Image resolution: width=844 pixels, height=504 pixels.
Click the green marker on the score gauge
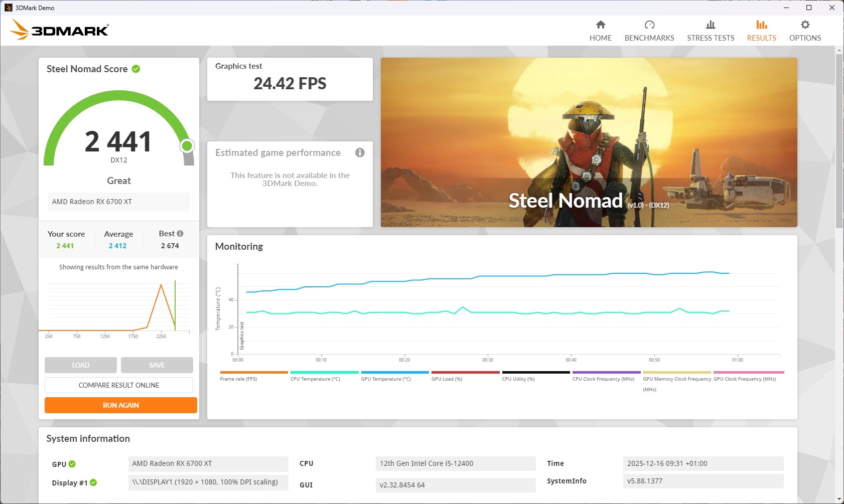pos(187,146)
